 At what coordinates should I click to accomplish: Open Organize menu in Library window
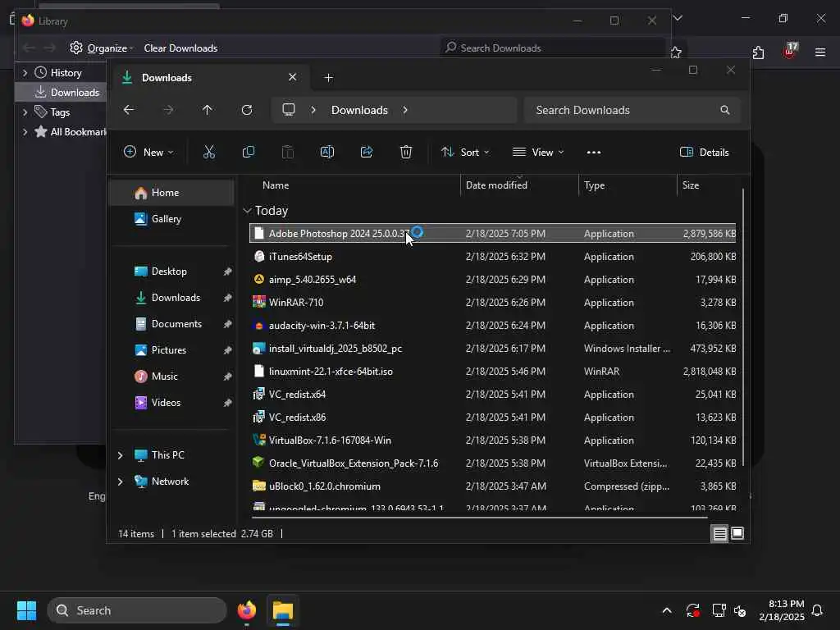click(101, 48)
